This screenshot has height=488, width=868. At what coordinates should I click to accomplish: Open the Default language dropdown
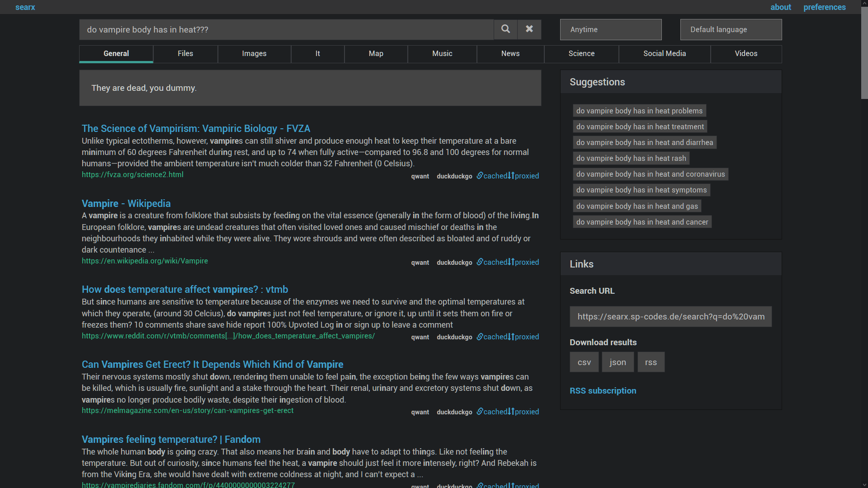point(731,29)
